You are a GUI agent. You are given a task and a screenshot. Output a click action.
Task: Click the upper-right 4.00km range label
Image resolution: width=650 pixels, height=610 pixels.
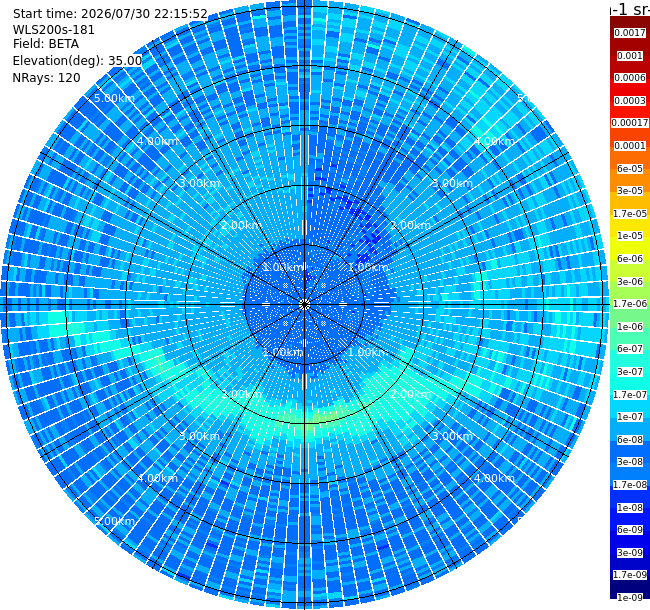(x=494, y=141)
